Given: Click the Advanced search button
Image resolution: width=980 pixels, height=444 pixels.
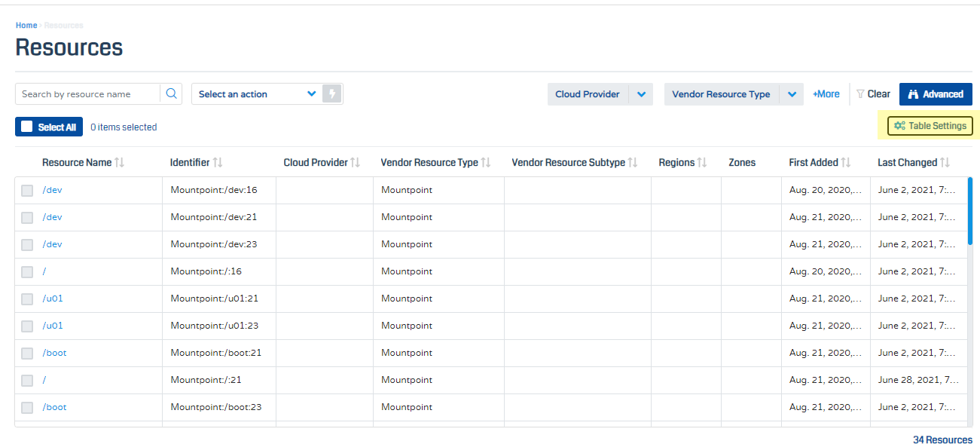Looking at the screenshot, I should (936, 94).
